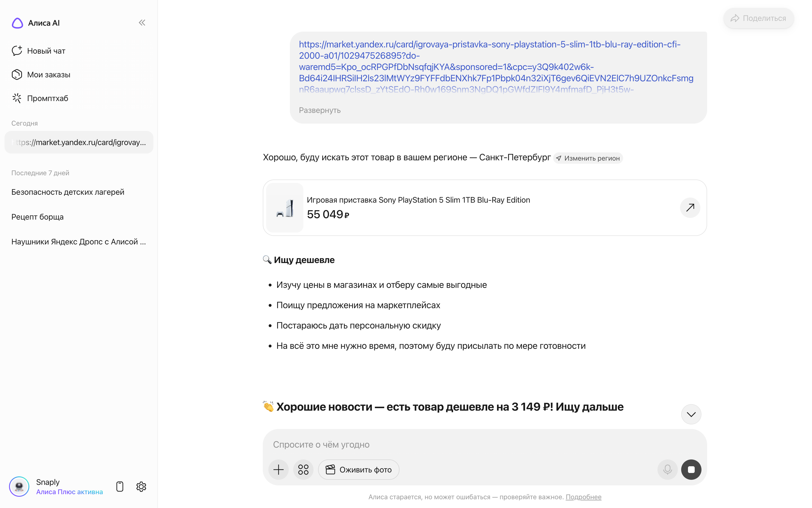Click bullet Поищу предложения на маркетплейсах
The image size is (812, 508).
coord(358,305)
